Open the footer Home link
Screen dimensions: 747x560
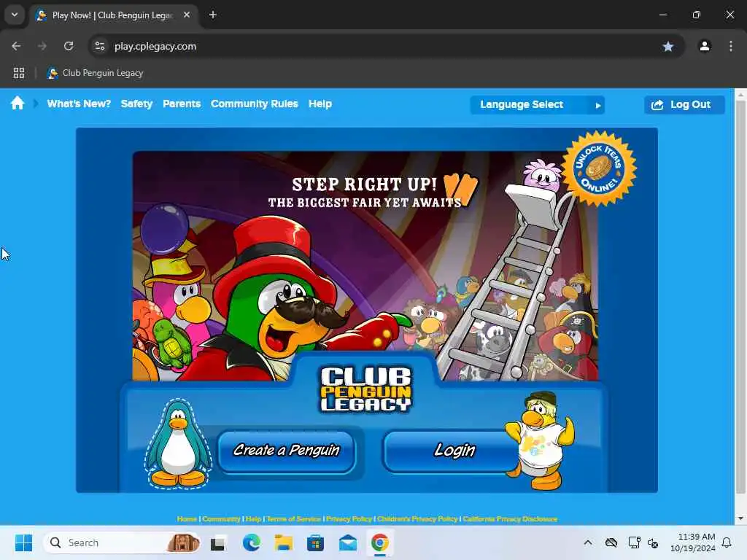[187, 518]
